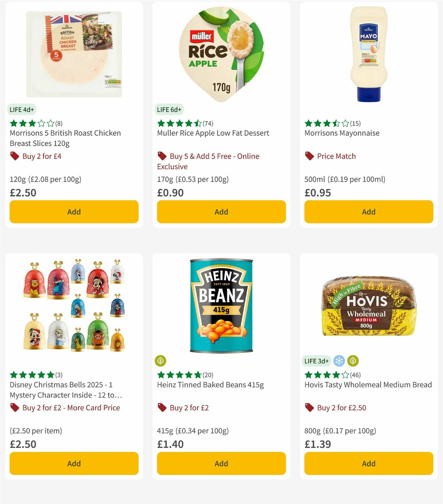Click the tag icon on Muller Rice free offer
Viewport: 443px width, 504px height.
pos(162,156)
